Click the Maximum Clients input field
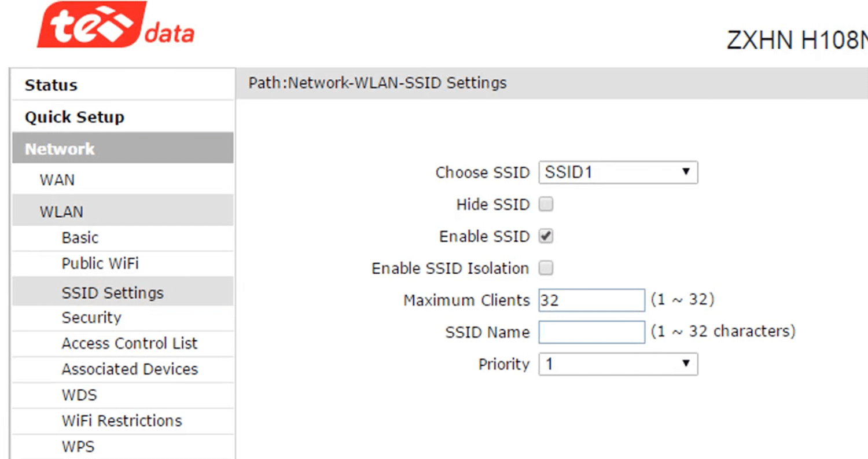This screenshot has height=459, width=868. tap(591, 300)
